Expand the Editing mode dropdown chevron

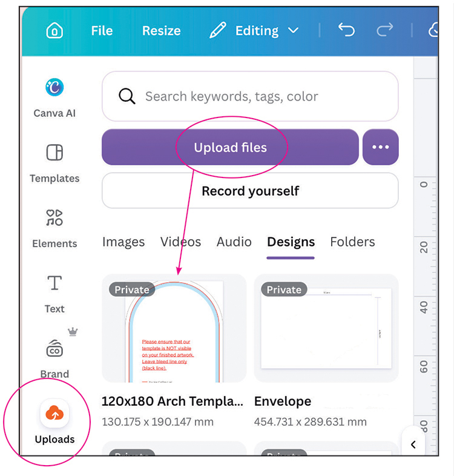tap(293, 30)
